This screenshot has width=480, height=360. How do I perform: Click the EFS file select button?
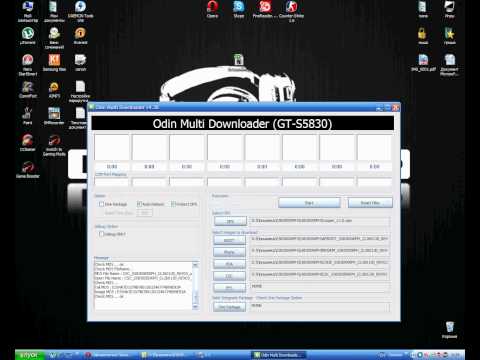pyautogui.click(x=229, y=287)
